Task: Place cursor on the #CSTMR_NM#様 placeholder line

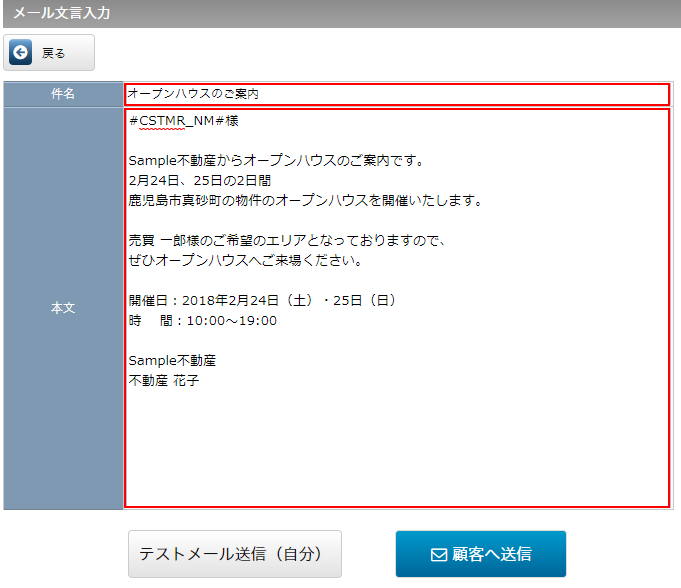Action: [183, 121]
